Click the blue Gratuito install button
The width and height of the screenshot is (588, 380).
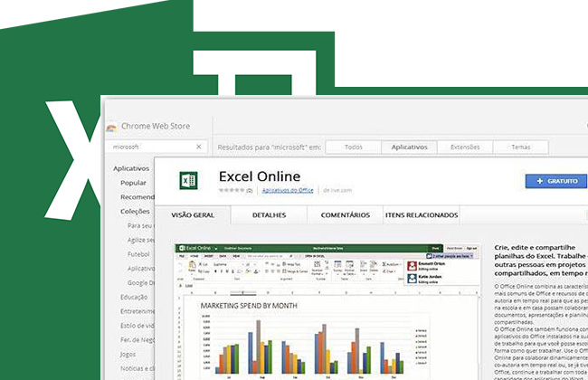[x=556, y=181]
